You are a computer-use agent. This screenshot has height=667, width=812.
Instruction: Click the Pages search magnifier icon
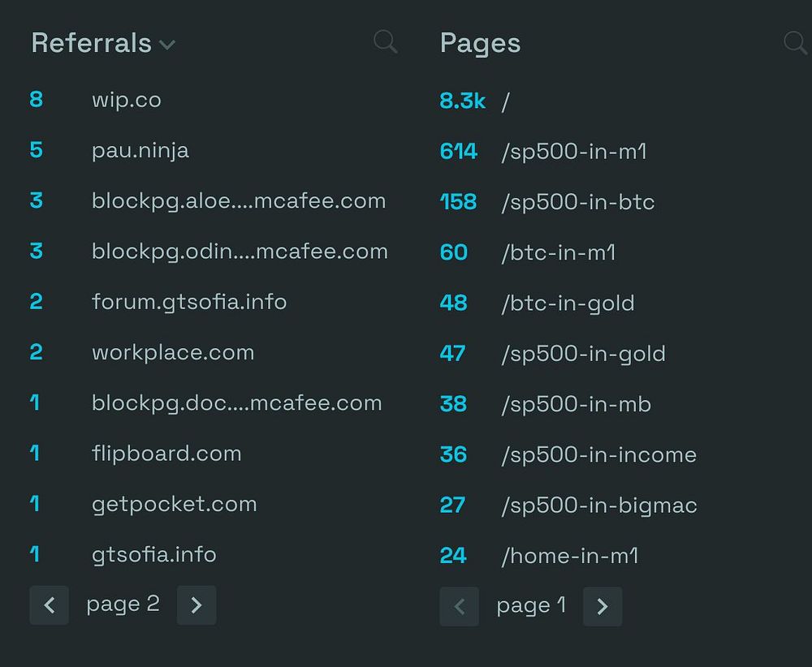click(795, 43)
